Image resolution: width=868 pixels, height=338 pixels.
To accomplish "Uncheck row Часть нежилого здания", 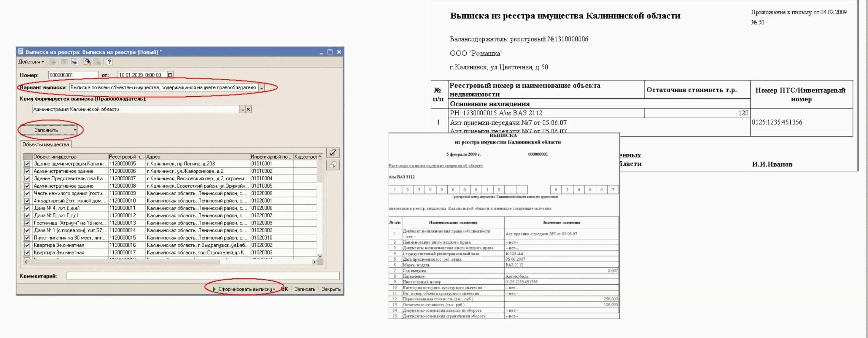I will pyautogui.click(x=27, y=193).
